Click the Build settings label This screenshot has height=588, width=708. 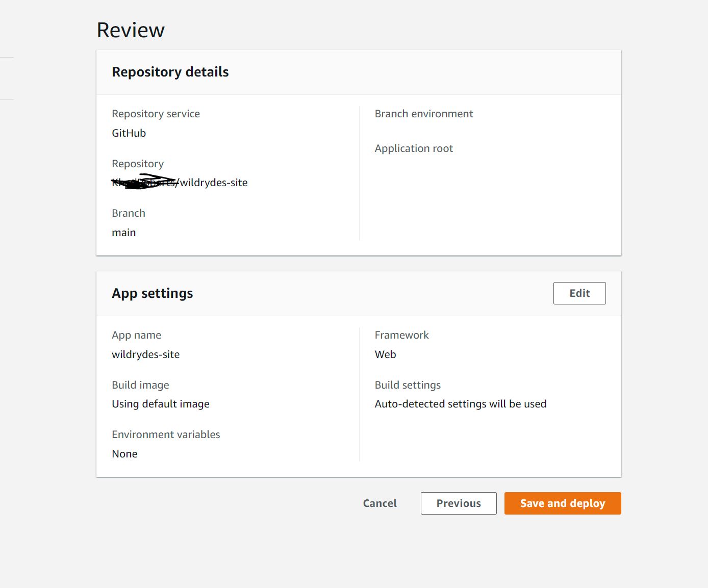pyautogui.click(x=408, y=385)
